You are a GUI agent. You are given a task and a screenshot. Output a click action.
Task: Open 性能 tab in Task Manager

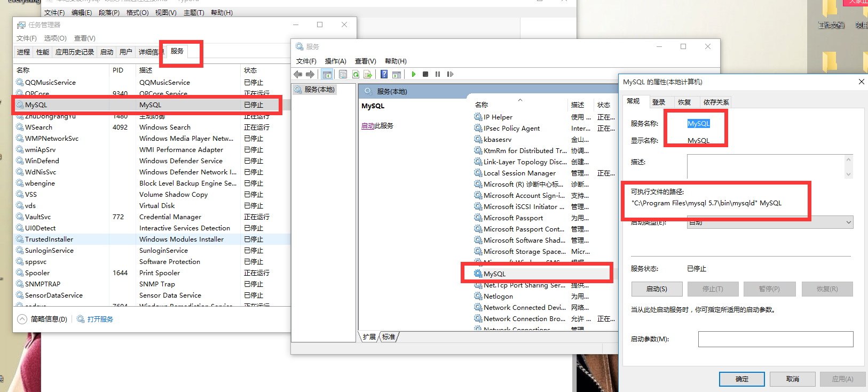[x=43, y=52]
